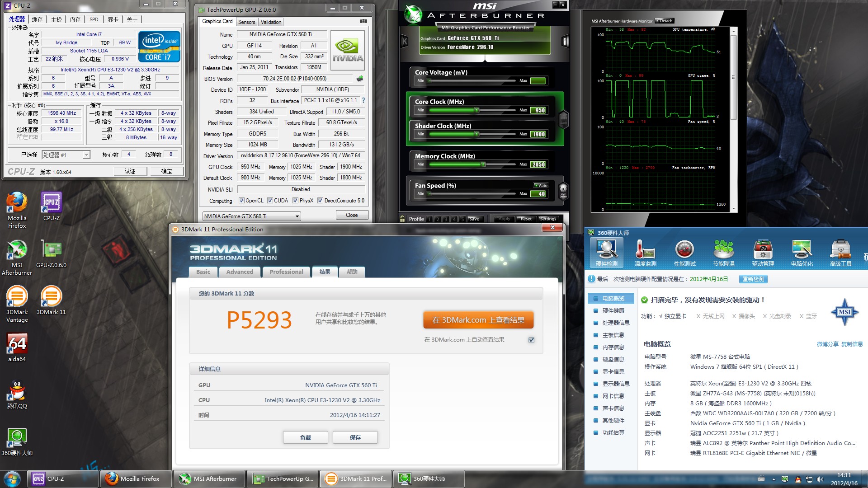This screenshot has height=488, width=868.
Task: Click Afterburner info 'i' side button
Action: 565,42
